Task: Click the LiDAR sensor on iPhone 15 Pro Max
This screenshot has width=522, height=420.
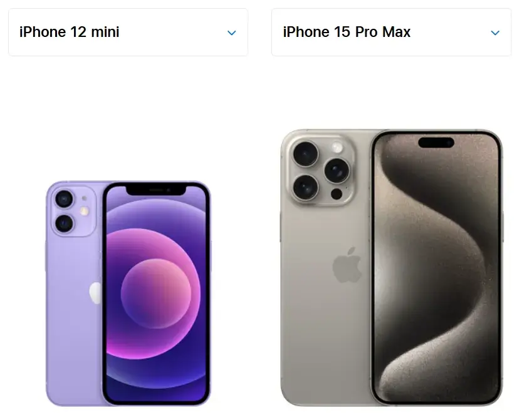Action: tap(337, 194)
